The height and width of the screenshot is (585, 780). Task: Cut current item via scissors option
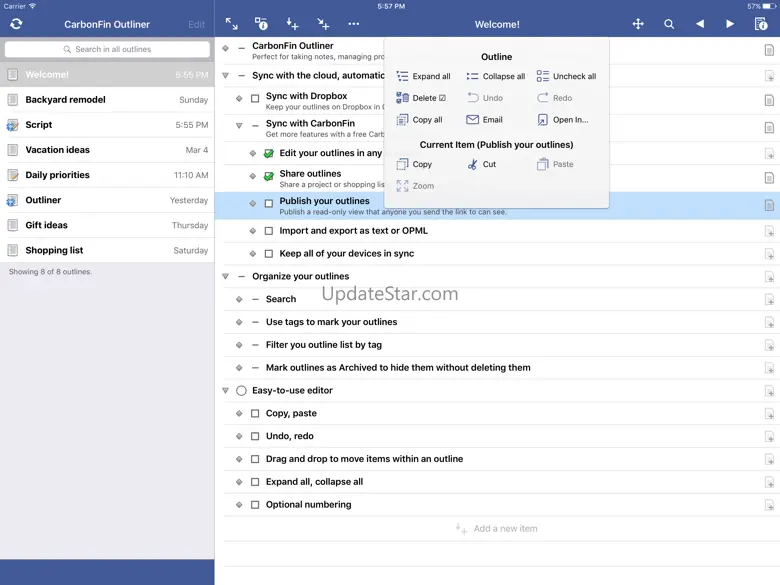pyautogui.click(x=482, y=164)
